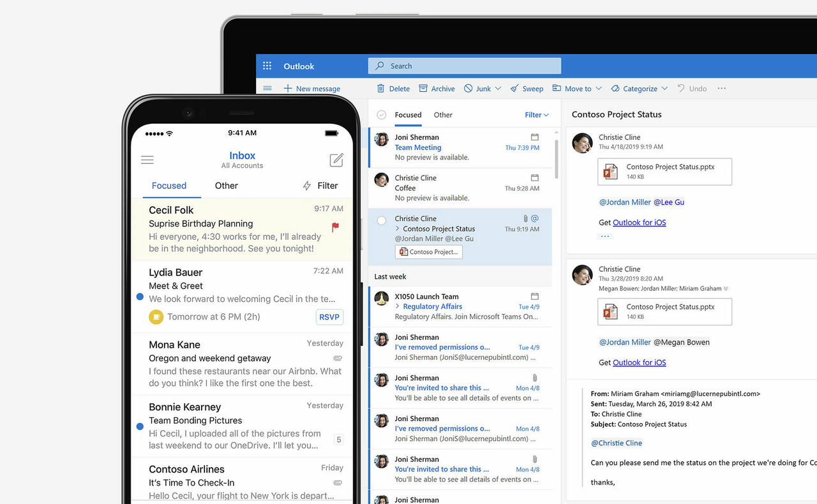
Task: Click the calendar icon on Team Meeting email
Action: point(535,137)
